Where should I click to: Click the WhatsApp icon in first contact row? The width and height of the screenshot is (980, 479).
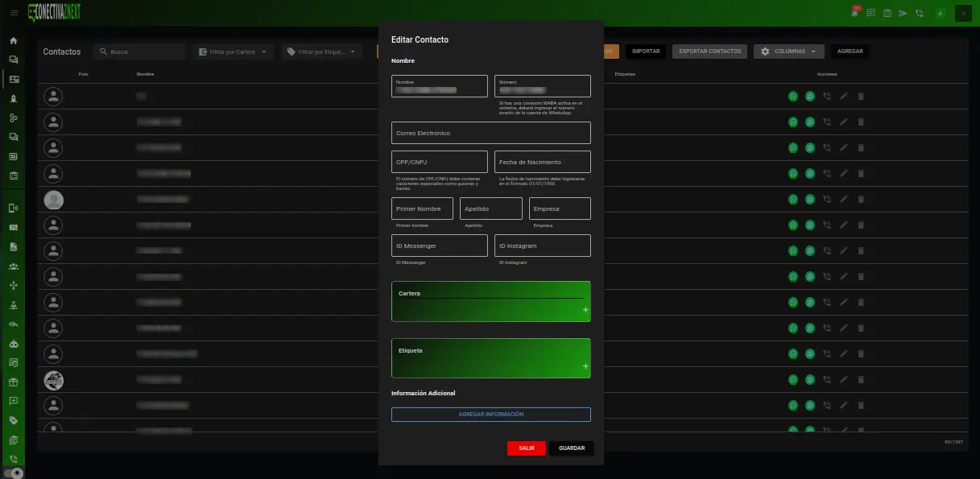point(792,97)
